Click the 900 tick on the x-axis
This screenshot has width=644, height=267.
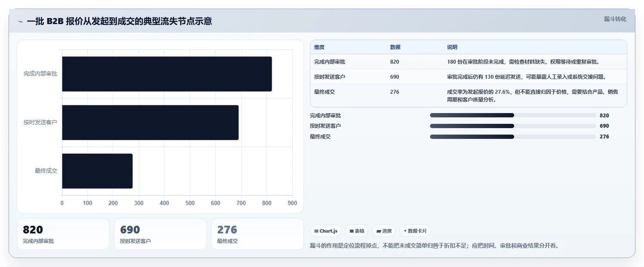click(x=292, y=203)
